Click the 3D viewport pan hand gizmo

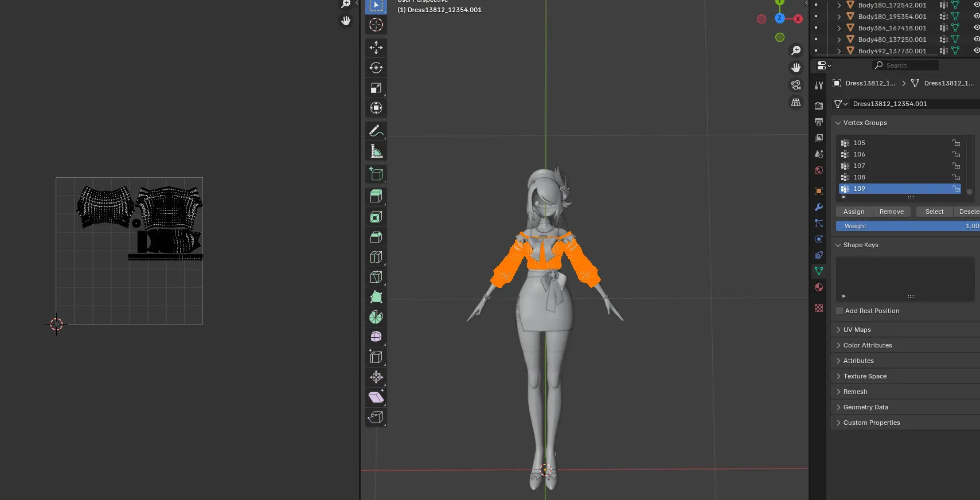click(x=796, y=68)
